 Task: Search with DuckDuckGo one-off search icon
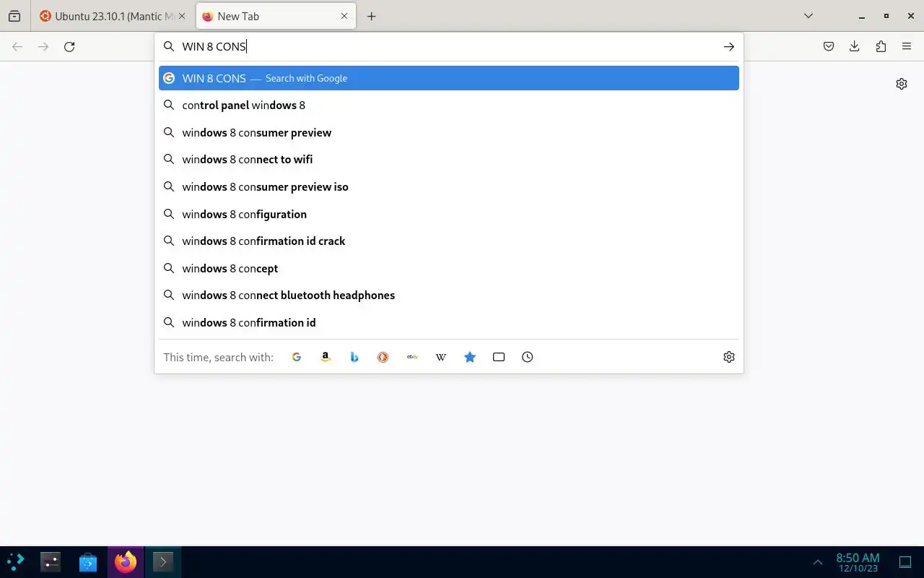(383, 357)
